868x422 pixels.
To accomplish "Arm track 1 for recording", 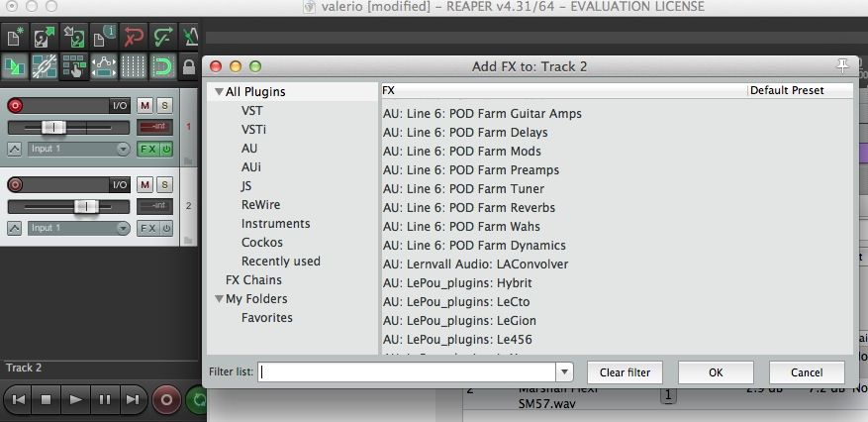I will 15,106.
